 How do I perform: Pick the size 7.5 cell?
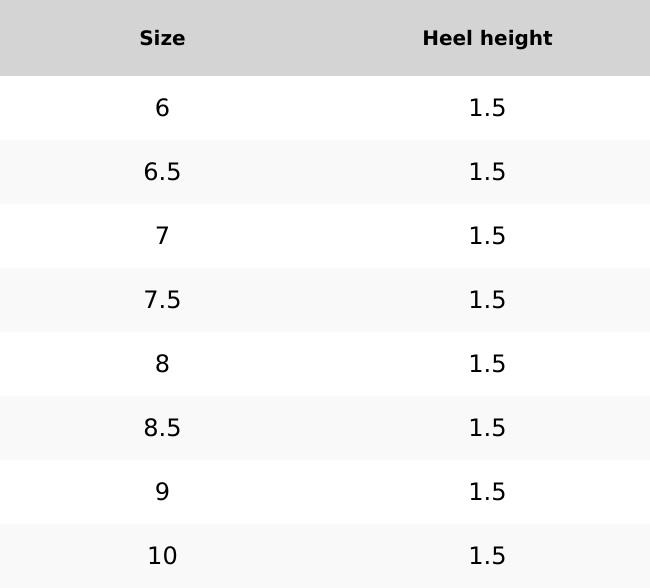(162, 300)
